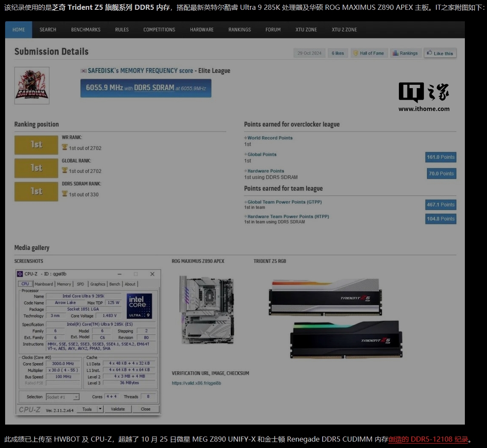Click the Like this button
Viewport: 487px width, 448px height.
(440, 53)
